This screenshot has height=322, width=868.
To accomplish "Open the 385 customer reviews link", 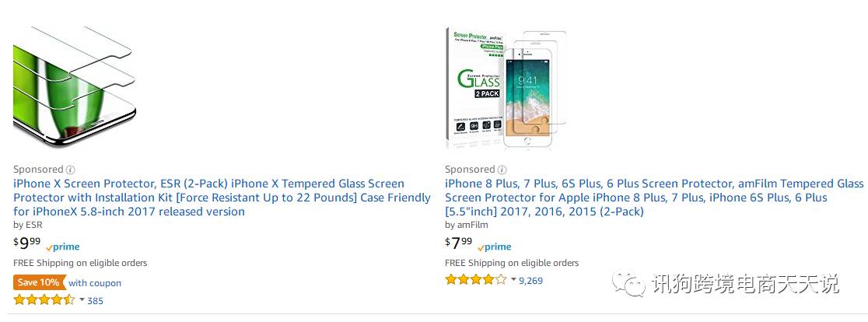I will (95, 301).
